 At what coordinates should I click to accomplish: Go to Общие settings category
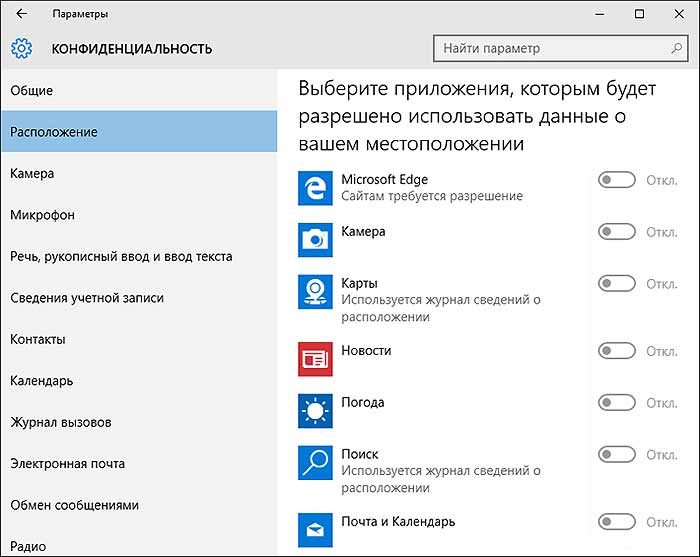139,91
